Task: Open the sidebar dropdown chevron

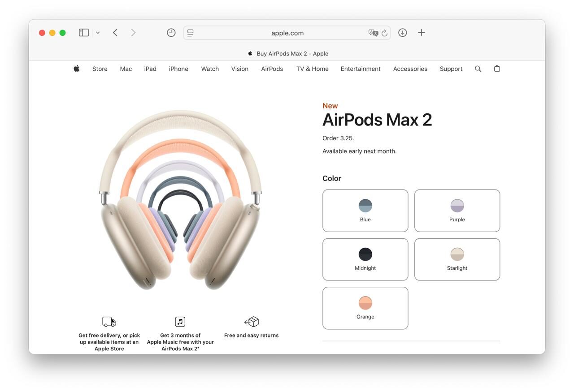Action: [x=98, y=32]
